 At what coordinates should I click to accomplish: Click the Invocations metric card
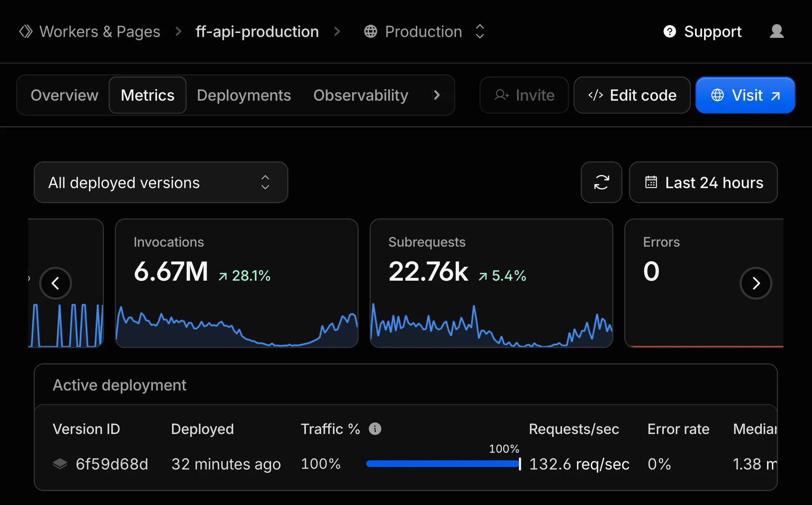[x=237, y=283]
